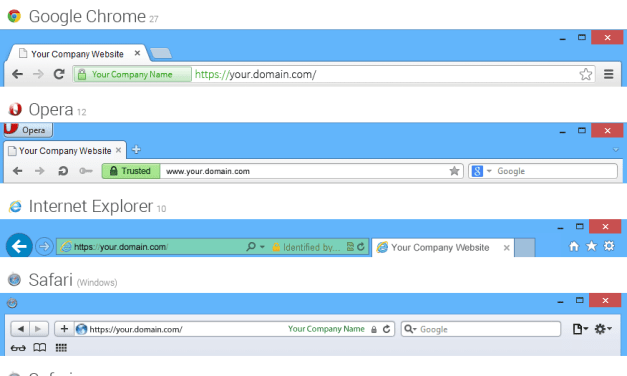Select Opera's Your Company Website tab
The height and width of the screenshot is (376, 627).
click(x=65, y=151)
